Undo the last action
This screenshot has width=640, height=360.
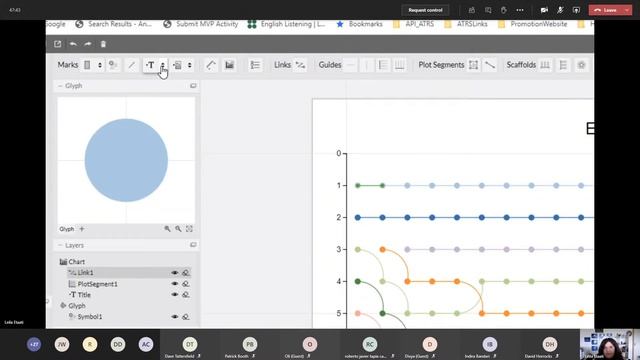click(73, 44)
